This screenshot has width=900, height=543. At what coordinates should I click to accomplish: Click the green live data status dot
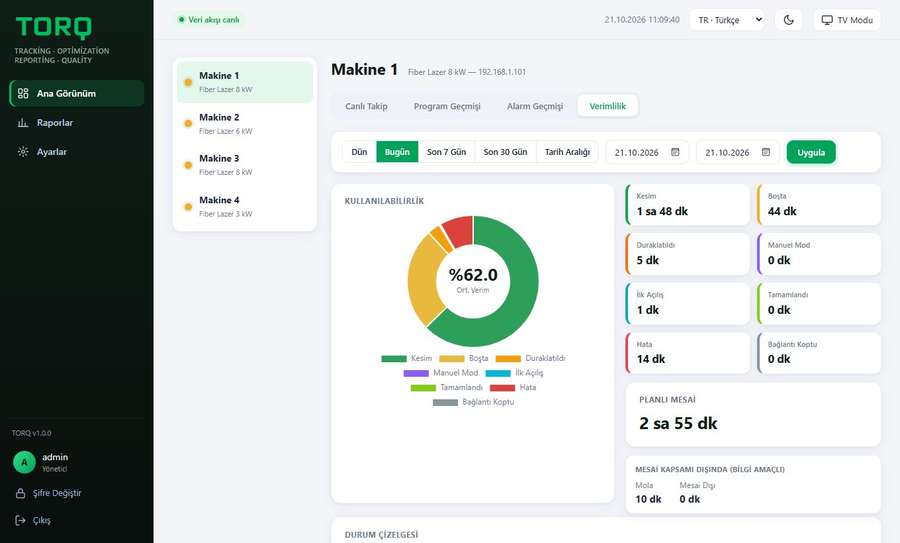tap(181, 20)
